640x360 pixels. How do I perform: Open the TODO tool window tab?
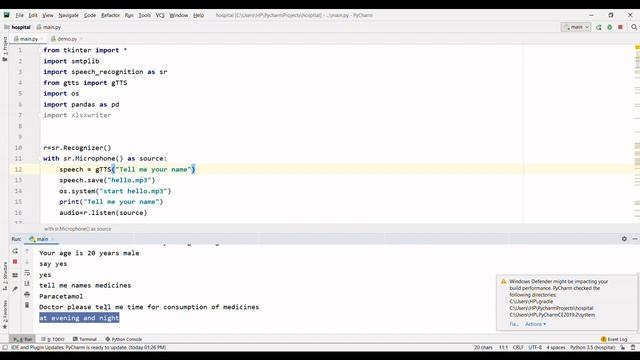(x=53, y=339)
